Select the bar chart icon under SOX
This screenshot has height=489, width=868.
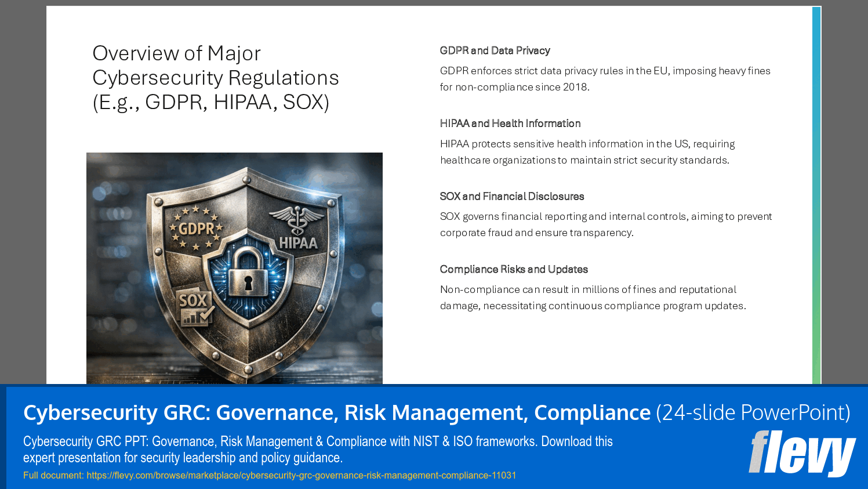click(190, 318)
